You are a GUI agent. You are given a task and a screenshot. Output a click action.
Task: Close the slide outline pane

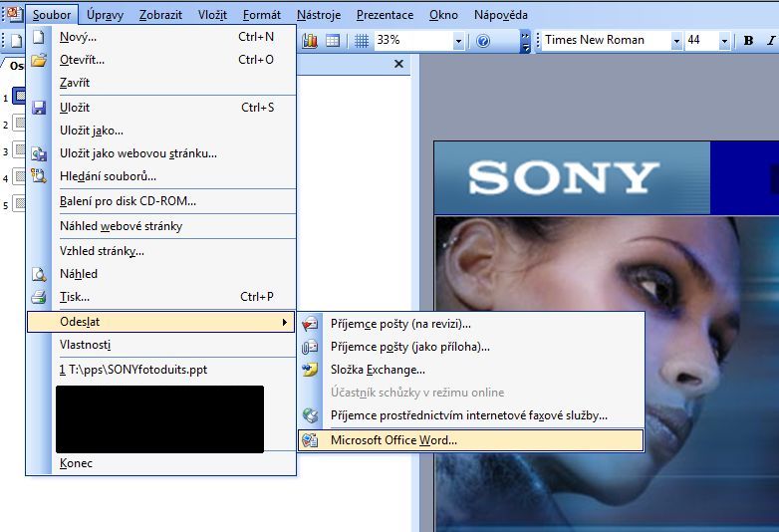(398, 64)
